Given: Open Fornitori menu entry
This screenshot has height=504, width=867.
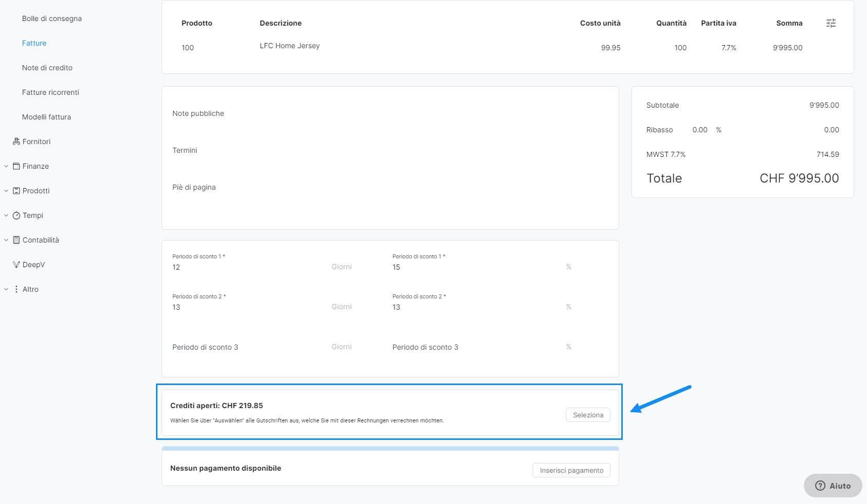Looking at the screenshot, I should pos(36,142).
